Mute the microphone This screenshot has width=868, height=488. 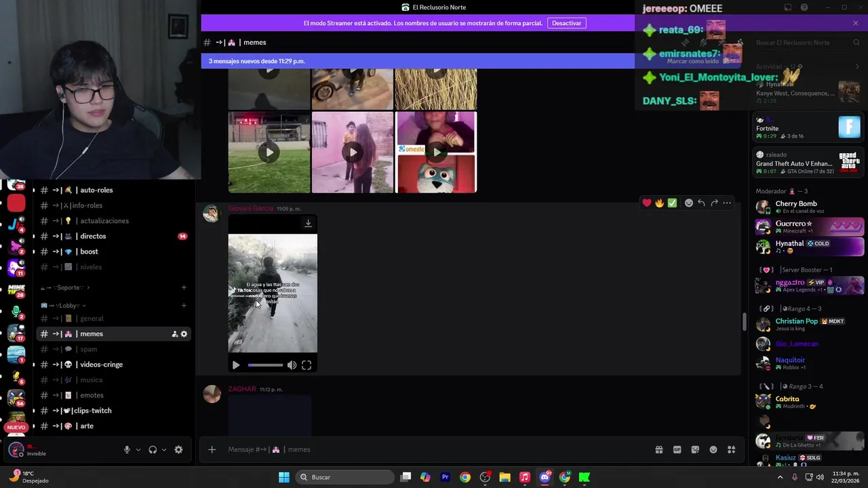click(x=127, y=449)
